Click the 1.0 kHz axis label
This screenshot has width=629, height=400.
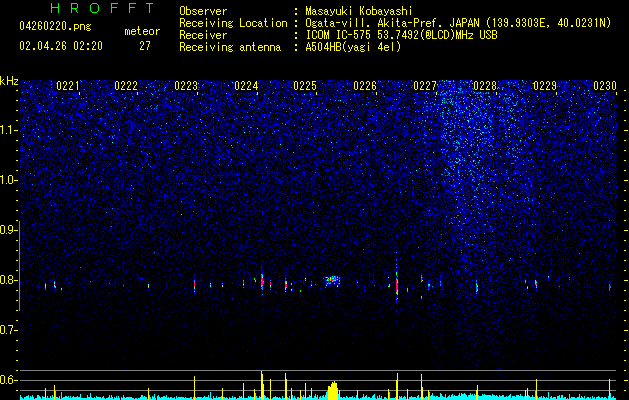click(x=8, y=180)
